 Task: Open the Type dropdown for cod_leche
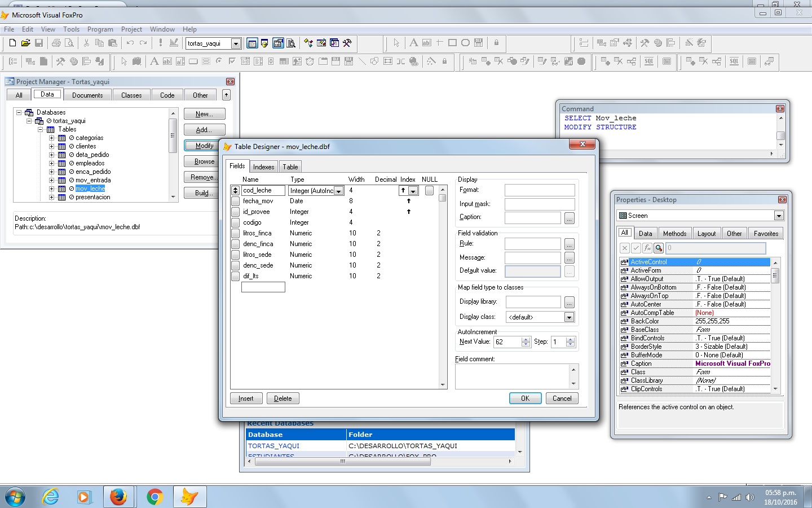tap(339, 191)
